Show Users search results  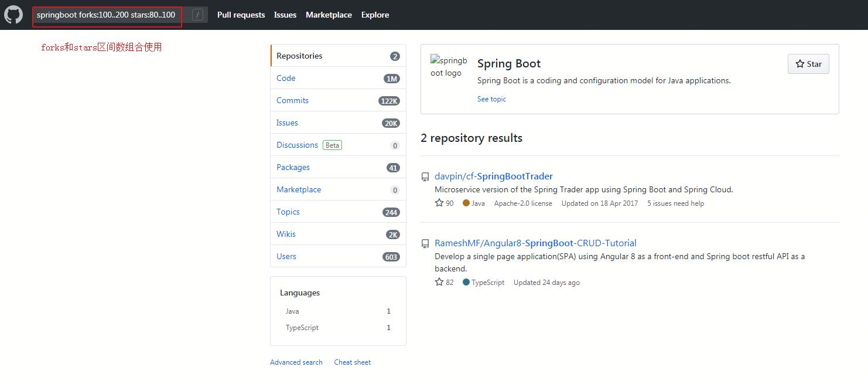[338, 256]
